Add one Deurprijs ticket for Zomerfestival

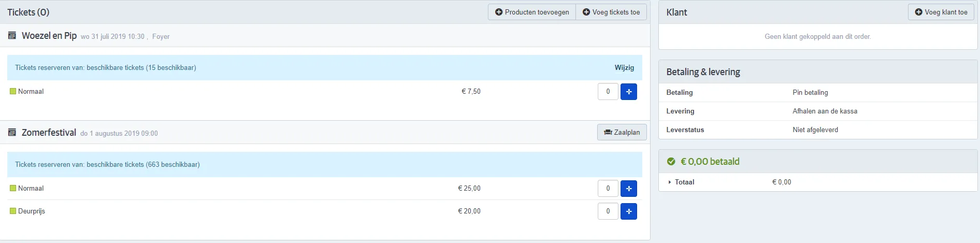[x=628, y=211]
